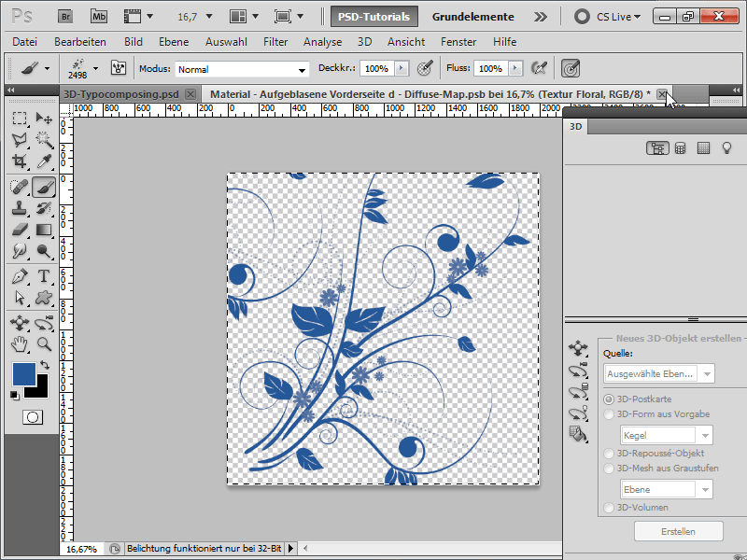Open the Datei menu
Screen dimensions: 747x560
pos(25,42)
